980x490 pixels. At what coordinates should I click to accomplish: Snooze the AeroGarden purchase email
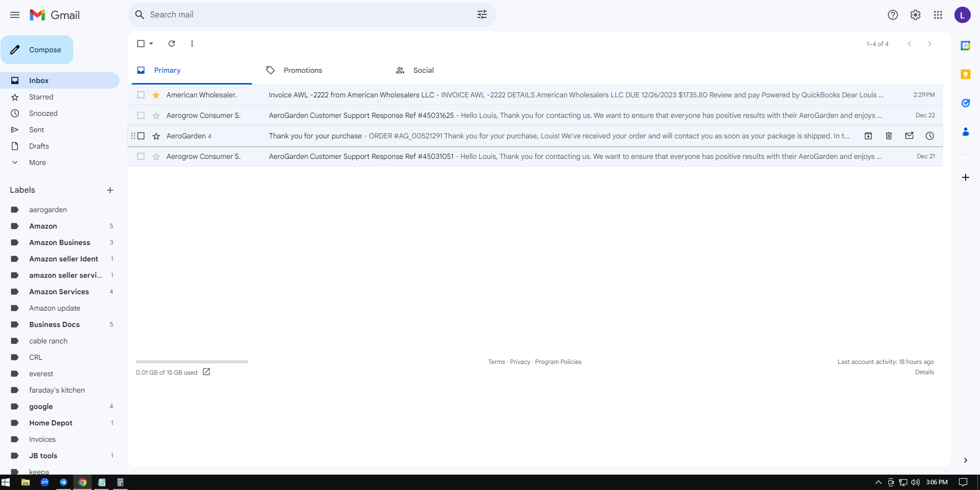click(x=930, y=136)
